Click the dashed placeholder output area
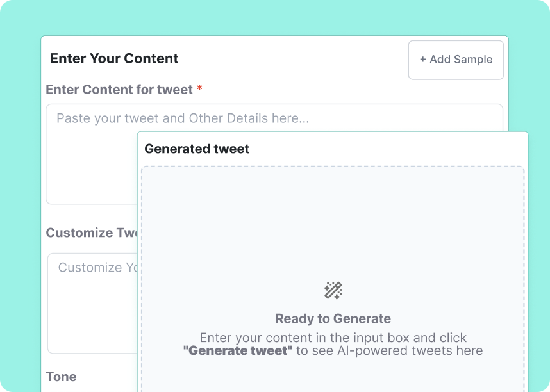The width and height of the screenshot is (550, 392). pos(333,256)
